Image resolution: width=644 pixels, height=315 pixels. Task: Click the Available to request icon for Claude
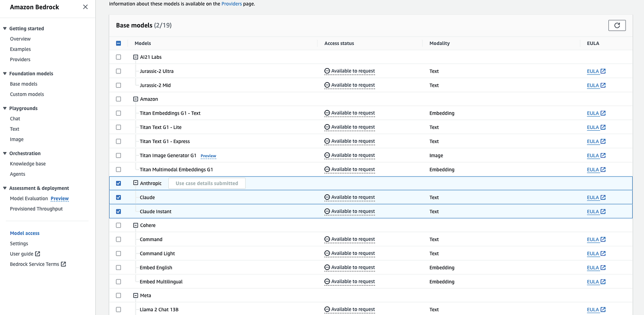[x=327, y=197]
